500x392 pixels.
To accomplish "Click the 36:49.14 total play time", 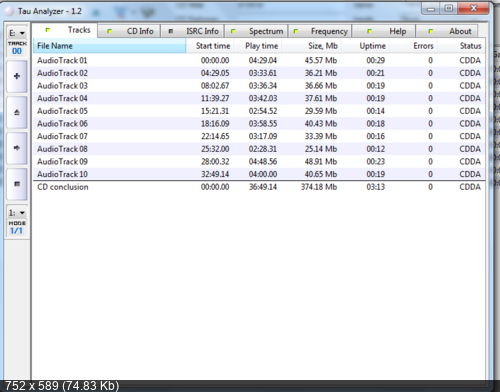I will [263, 187].
